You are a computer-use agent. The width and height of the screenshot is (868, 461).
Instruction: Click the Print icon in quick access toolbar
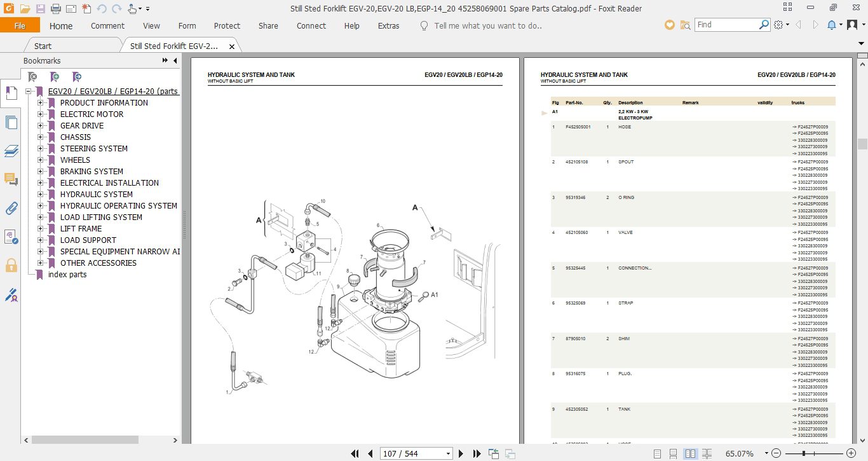tap(55, 9)
